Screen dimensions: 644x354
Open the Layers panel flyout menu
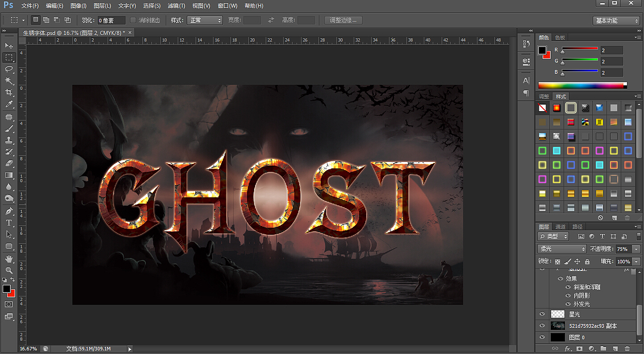click(637, 227)
